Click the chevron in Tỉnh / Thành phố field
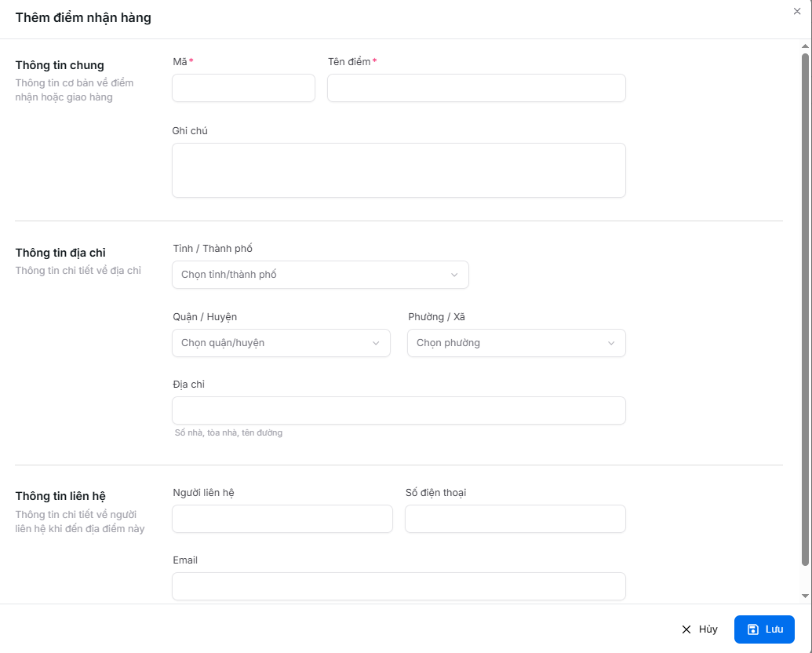Screen dimensions: 812x653 (x=454, y=275)
